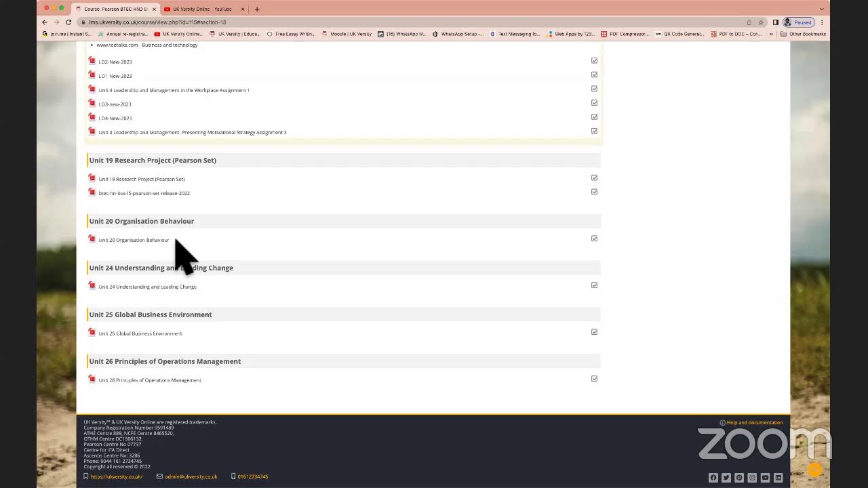Open PDF icon beside Unit 25 Global Business Environment
This screenshot has width=868, height=488.
92,333
